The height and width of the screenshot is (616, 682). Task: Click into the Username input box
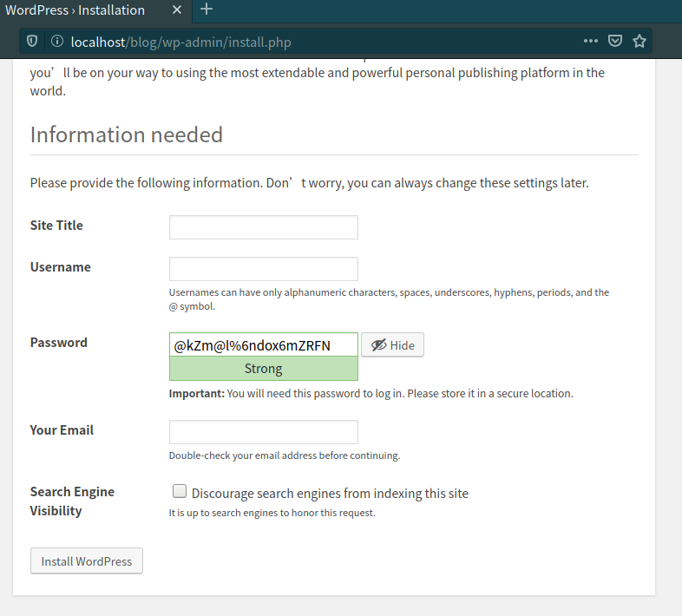pos(263,269)
